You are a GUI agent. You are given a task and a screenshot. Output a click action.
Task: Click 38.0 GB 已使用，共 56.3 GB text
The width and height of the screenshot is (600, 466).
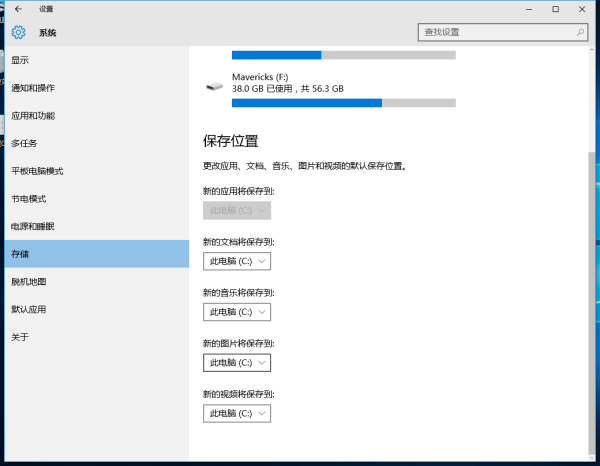[288, 89]
